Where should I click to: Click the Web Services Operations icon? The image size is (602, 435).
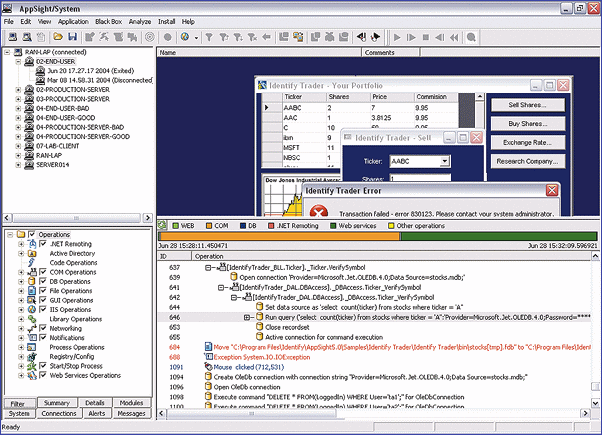[x=32, y=375]
